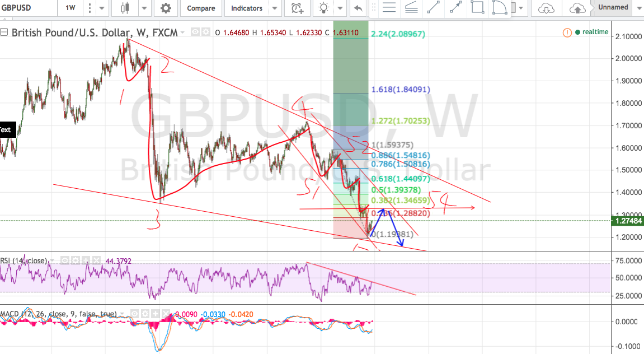The width and height of the screenshot is (644, 354).
Task: Open settings gear for the GBPUSD main series
Action: (x=205, y=32)
